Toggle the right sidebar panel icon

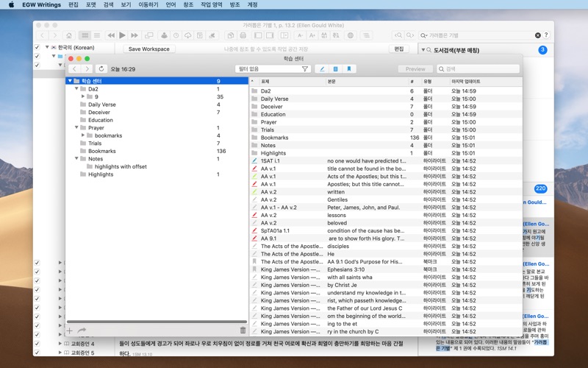[x=270, y=35]
